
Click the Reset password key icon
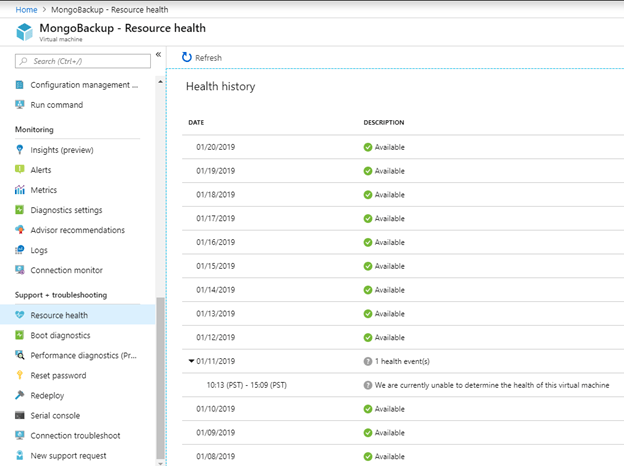tap(20, 375)
